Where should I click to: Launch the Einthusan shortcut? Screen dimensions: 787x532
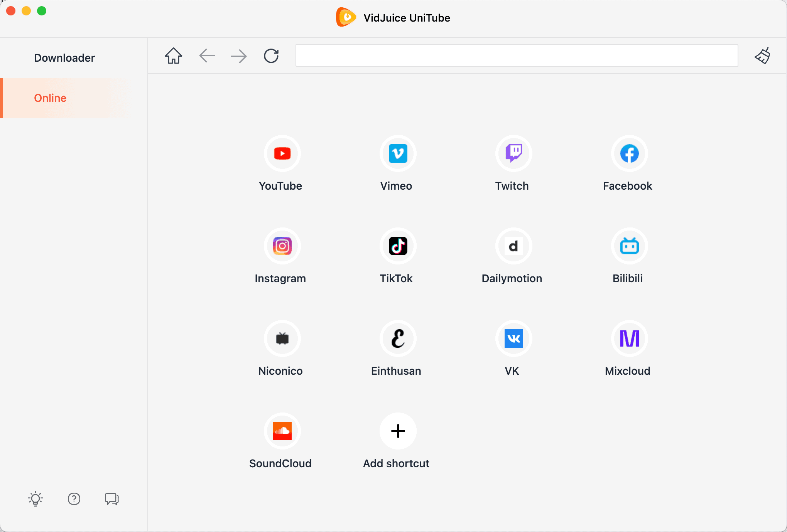398,338
